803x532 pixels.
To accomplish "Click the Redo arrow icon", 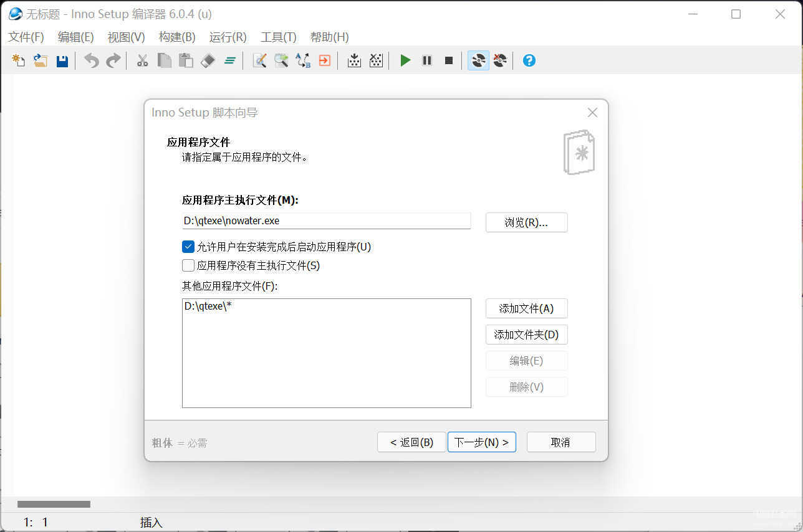I will [x=113, y=60].
